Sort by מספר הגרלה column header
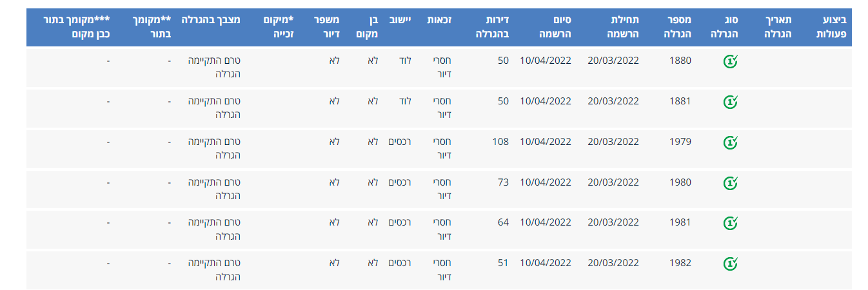This screenshot has height=290, width=868. (677, 27)
